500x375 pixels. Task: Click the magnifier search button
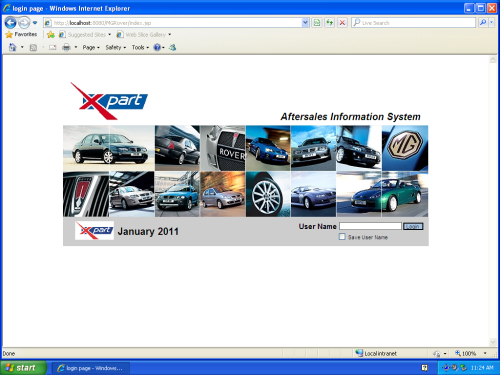click(x=483, y=23)
